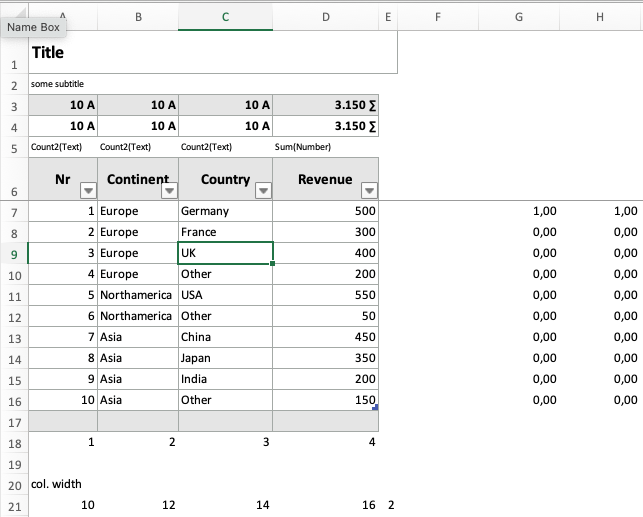Screen dimensions: 643x517
Task: Click column width value 16
Action: click(326, 505)
